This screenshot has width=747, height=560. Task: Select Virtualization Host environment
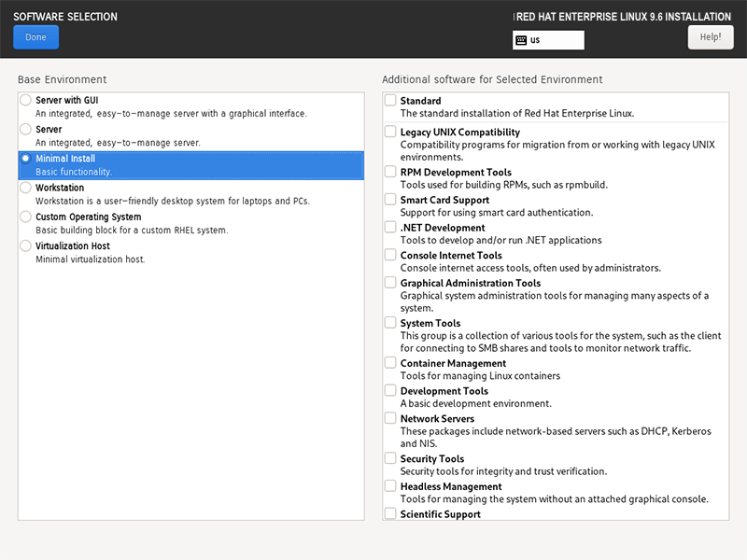click(25, 246)
